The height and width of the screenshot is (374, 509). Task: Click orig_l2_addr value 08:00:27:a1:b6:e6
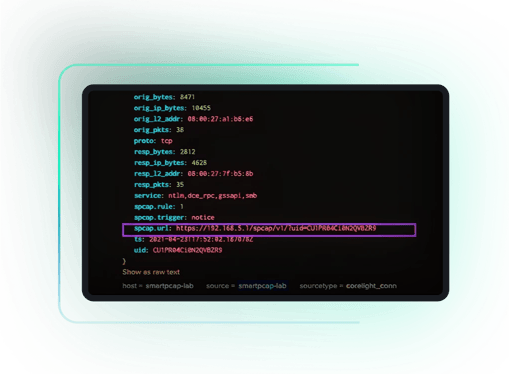click(x=220, y=119)
